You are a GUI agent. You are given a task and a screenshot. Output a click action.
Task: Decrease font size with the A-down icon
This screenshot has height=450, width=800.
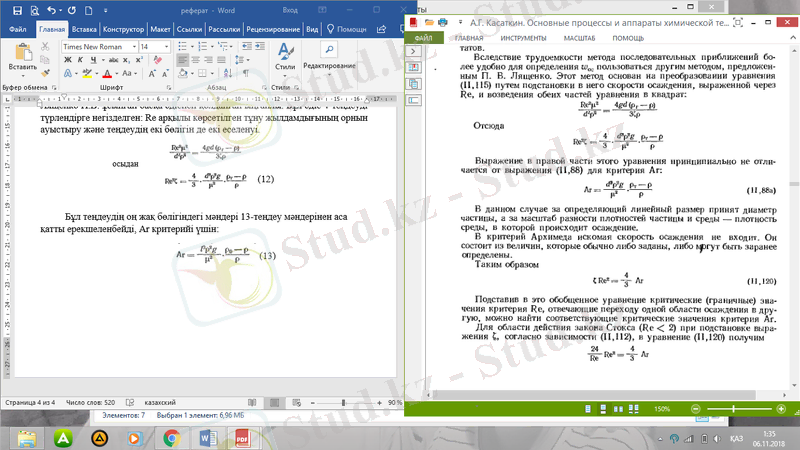point(165,73)
